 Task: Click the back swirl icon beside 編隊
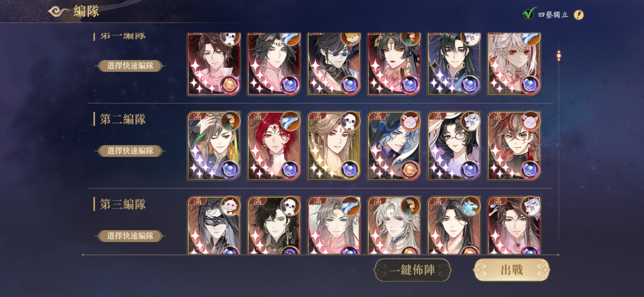[x=58, y=12]
